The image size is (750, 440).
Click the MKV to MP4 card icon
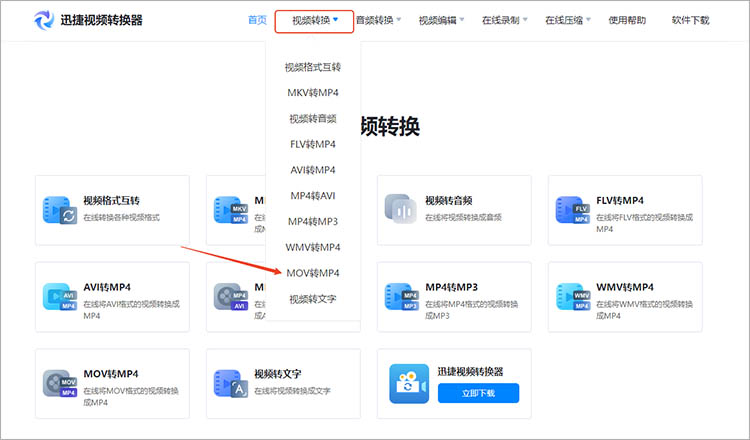[231, 209]
